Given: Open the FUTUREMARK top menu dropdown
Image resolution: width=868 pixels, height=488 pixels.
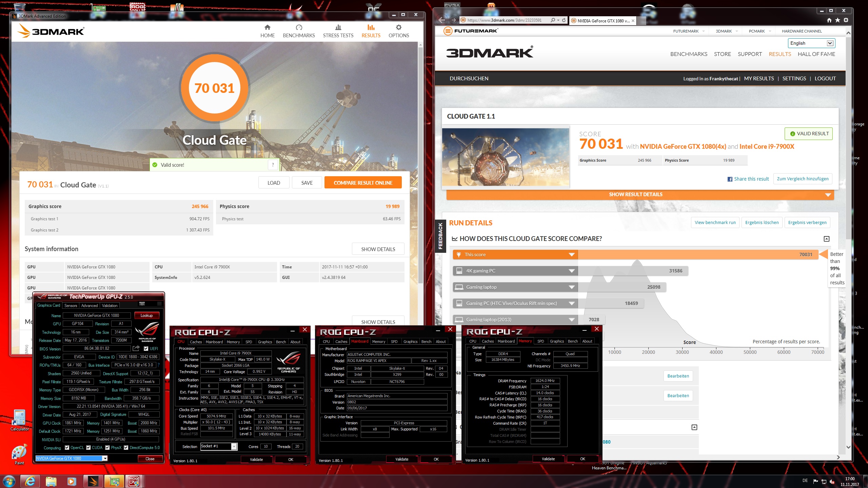Looking at the screenshot, I should click(689, 31).
